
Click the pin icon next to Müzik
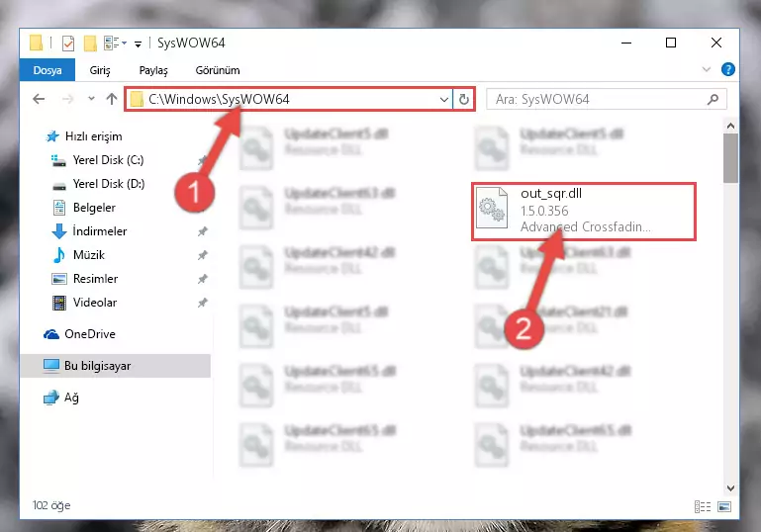(203, 255)
